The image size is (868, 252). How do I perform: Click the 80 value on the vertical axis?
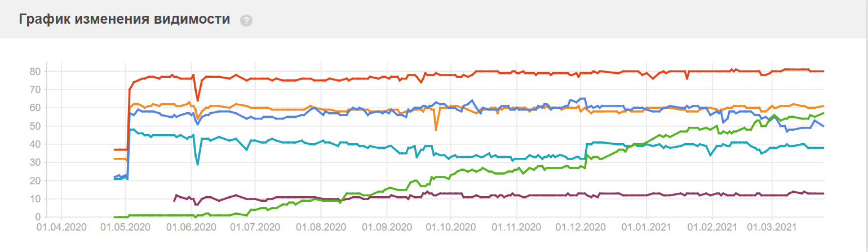[35, 71]
